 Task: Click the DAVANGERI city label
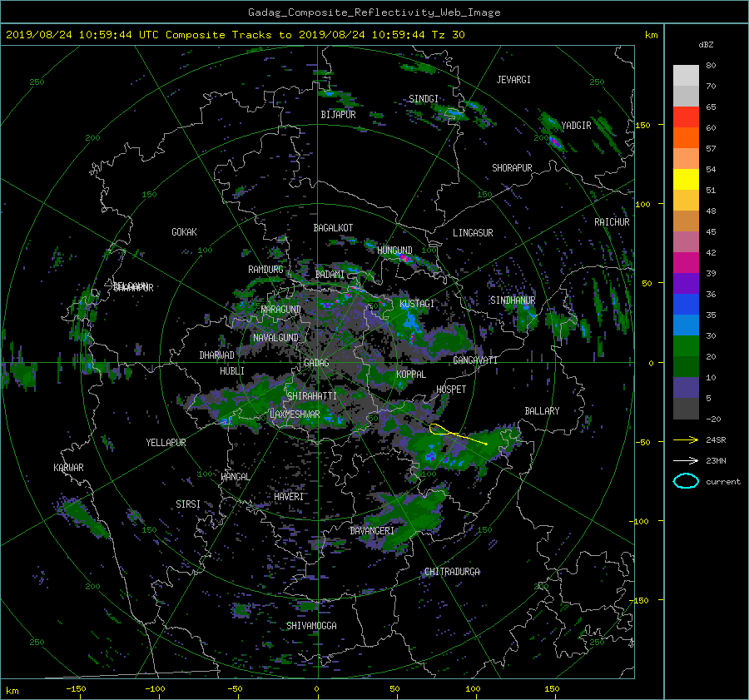(372, 531)
